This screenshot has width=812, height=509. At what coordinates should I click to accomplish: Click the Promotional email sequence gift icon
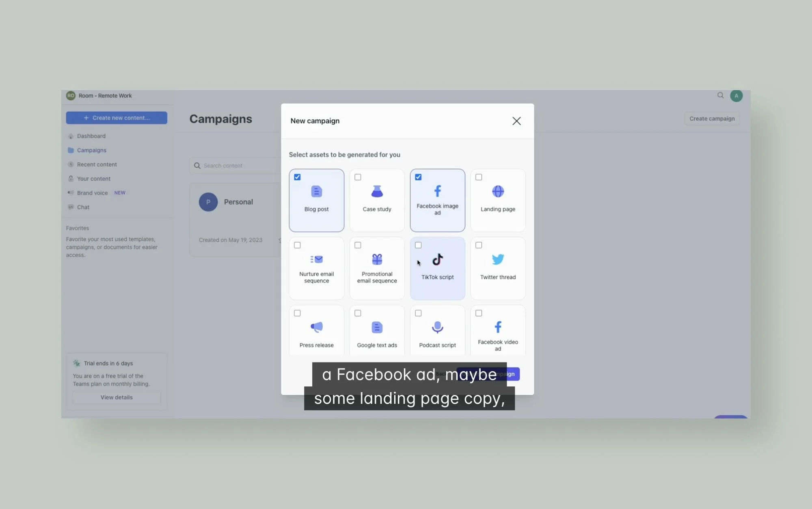click(x=377, y=259)
